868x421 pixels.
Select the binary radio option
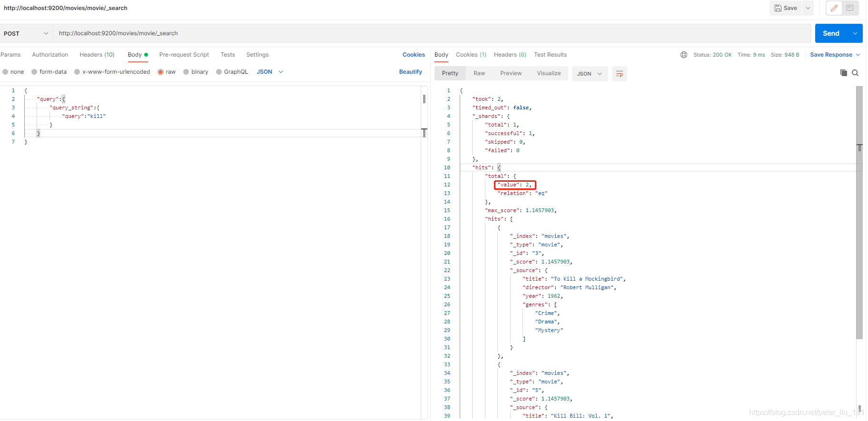[x=186, y=72]
